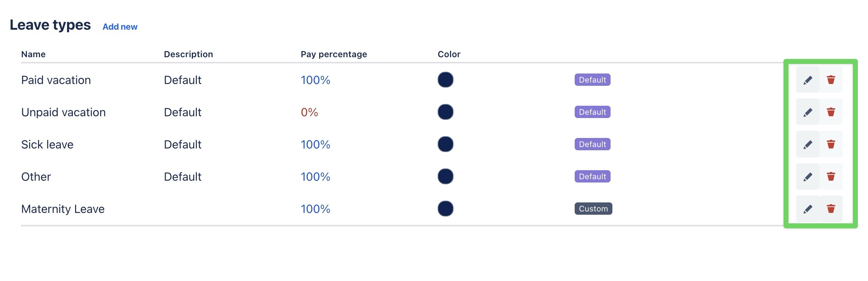Delete the Maternity Leave entry
The width and height of the screenshot is (868, 281).
pos(831,209)
